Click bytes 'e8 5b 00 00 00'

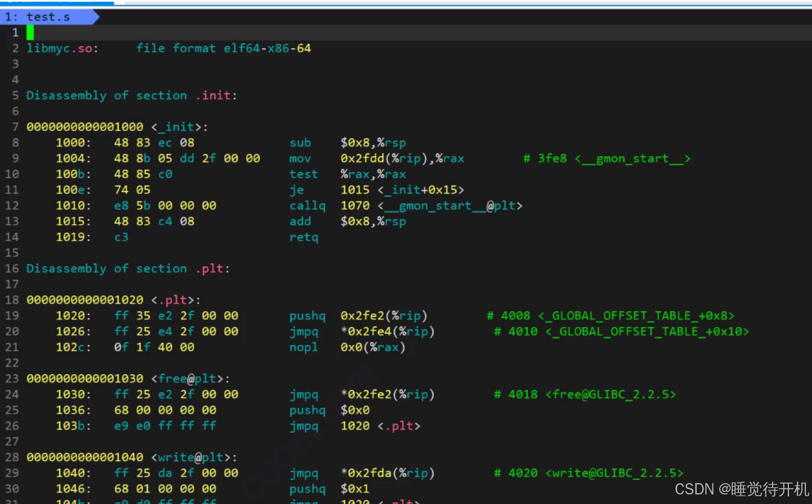point(165,206)
